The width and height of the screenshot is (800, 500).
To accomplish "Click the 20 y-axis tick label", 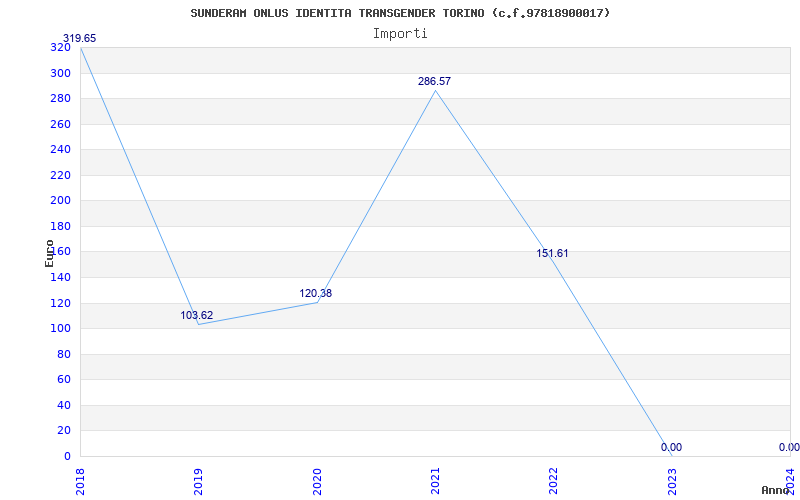I will click(x=63, y=431).
